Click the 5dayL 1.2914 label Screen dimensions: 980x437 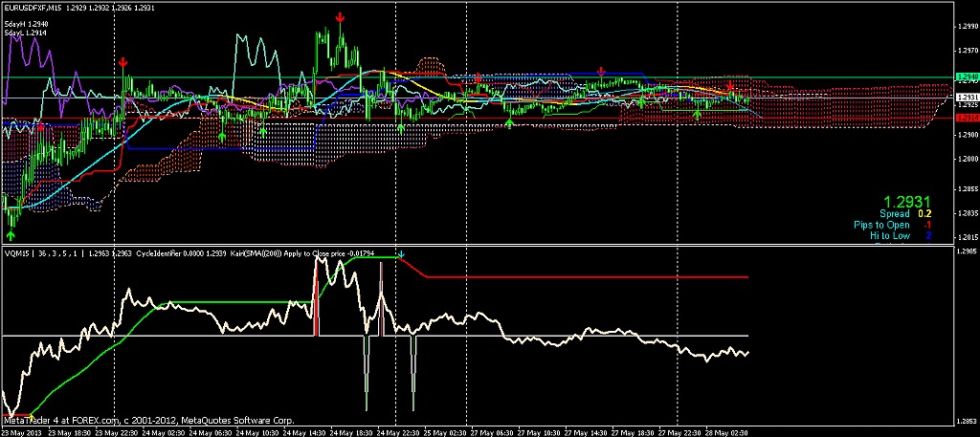tap(24, 33)
